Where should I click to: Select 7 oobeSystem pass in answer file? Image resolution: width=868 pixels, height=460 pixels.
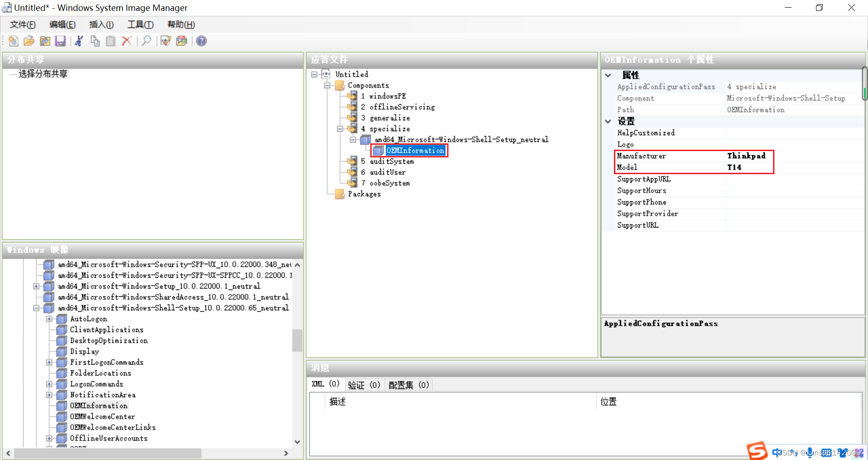pos(389,183)
